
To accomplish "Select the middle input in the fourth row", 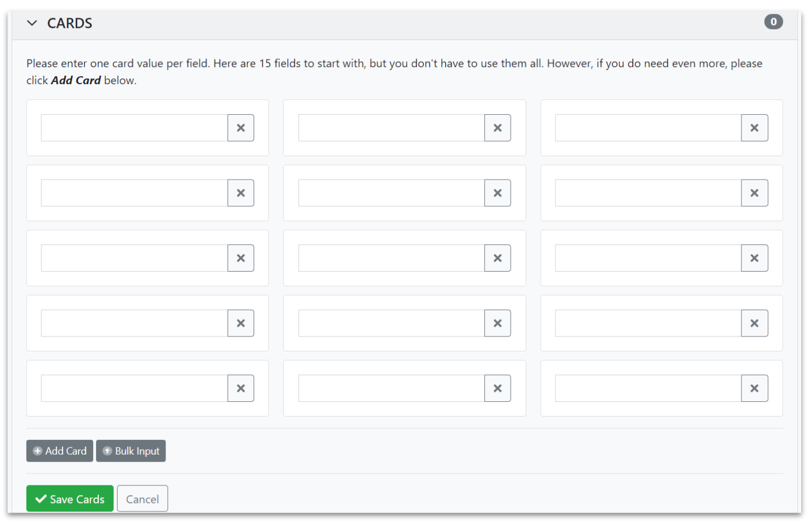I will (391, 323).
